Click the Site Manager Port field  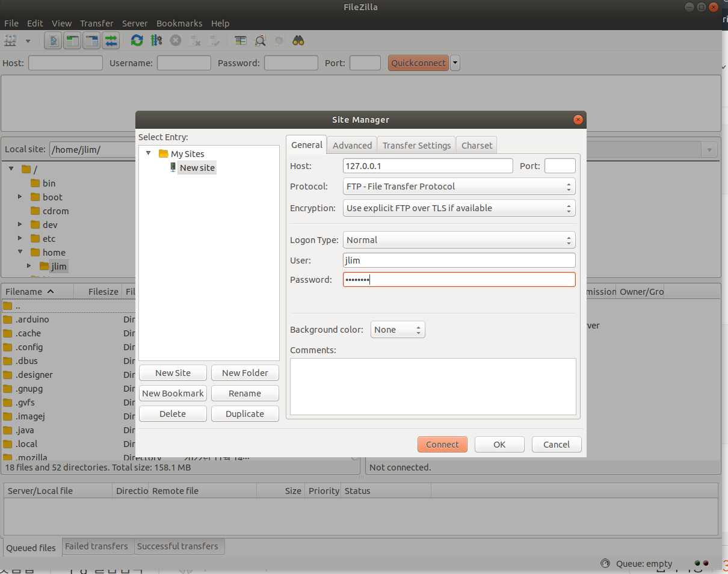point(560,166)
